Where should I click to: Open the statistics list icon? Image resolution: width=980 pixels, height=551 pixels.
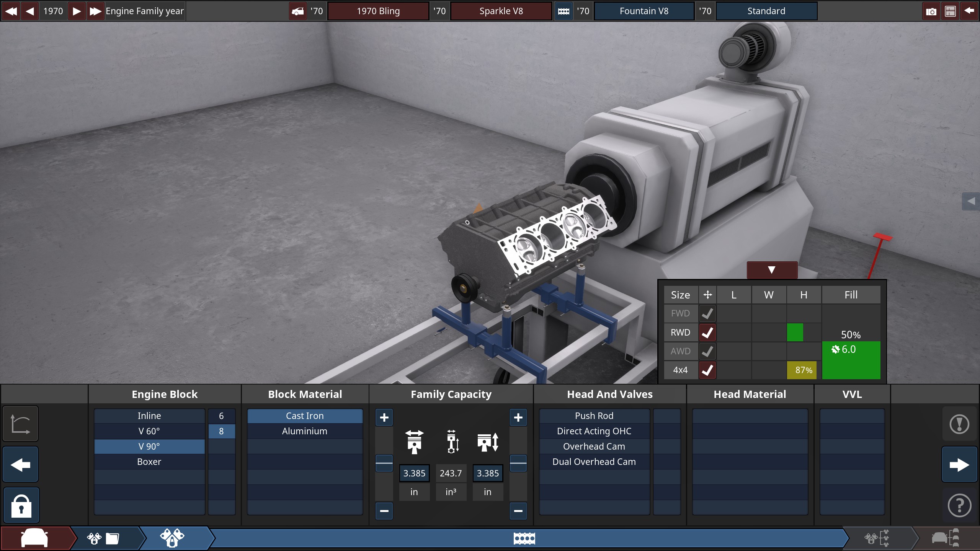click(950, 11)
